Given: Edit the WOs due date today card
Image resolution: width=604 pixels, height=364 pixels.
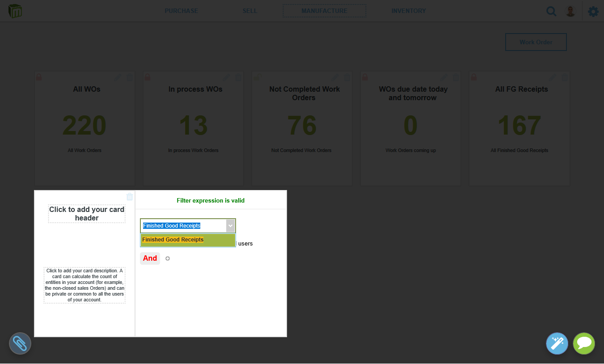Looking at the screenshot, I should pos(444,77).
